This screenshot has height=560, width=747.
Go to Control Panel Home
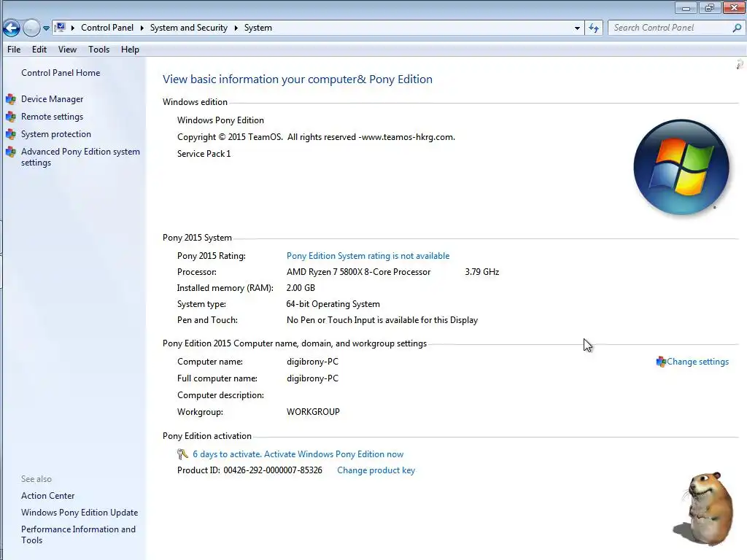point(61,73)
